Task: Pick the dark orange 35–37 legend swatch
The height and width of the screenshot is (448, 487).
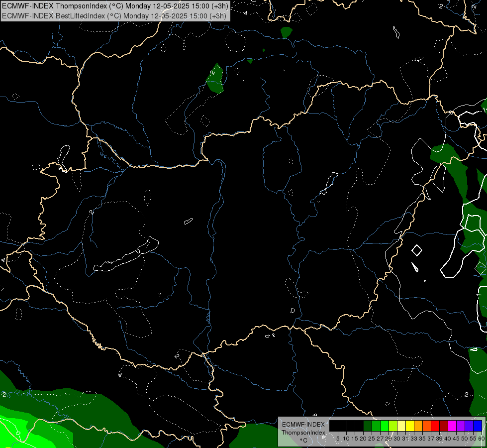Action: (427, 426)
